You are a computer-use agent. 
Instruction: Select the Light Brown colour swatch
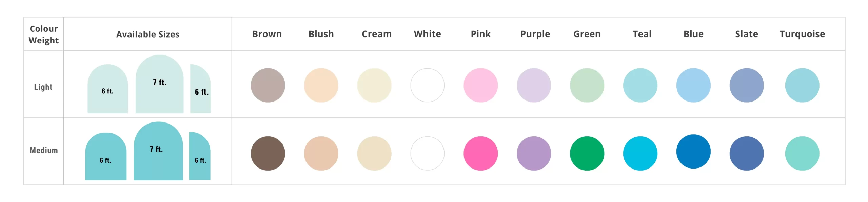(268, 85)
